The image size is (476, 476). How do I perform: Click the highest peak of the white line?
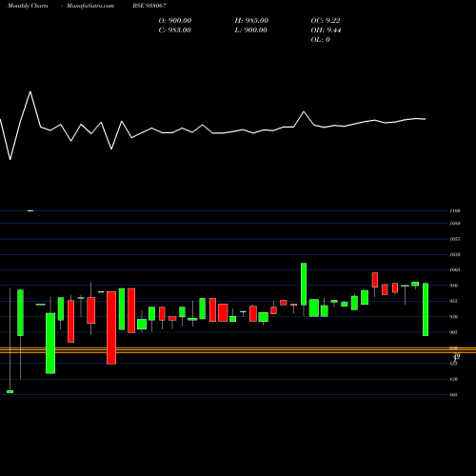pyautogui.click(x=30, y=91)
